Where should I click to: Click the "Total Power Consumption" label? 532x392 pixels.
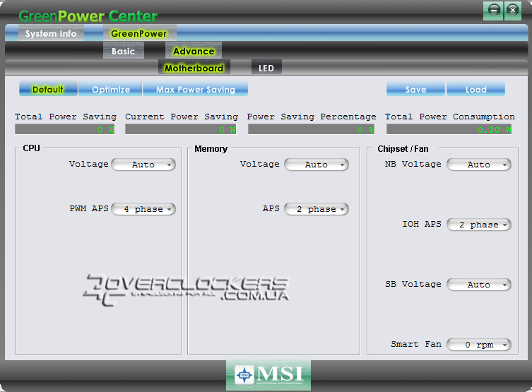point(450,117)
